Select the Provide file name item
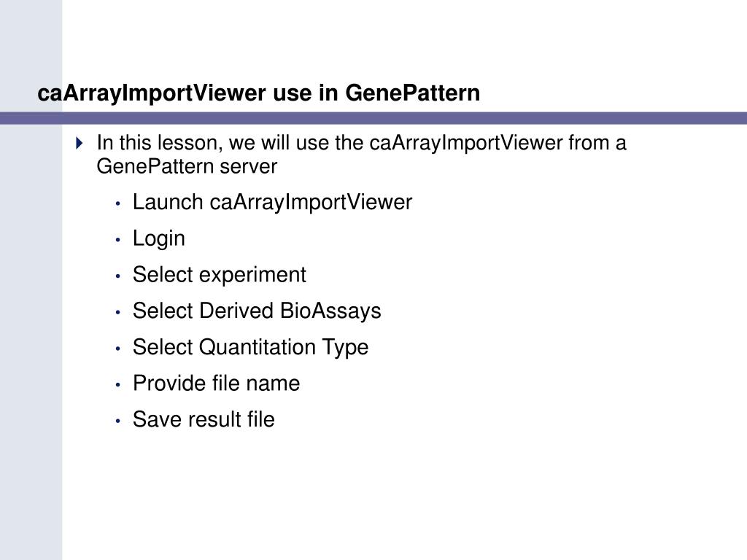 pyautogui.click(x=216, y=384)
